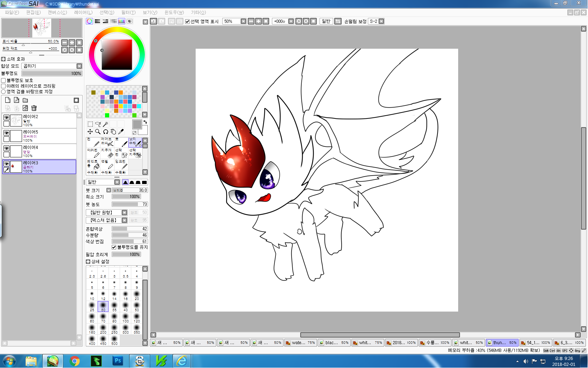Select the 펜 (pen) brush tool
This screenshot has height=368, width=588.
93,142
